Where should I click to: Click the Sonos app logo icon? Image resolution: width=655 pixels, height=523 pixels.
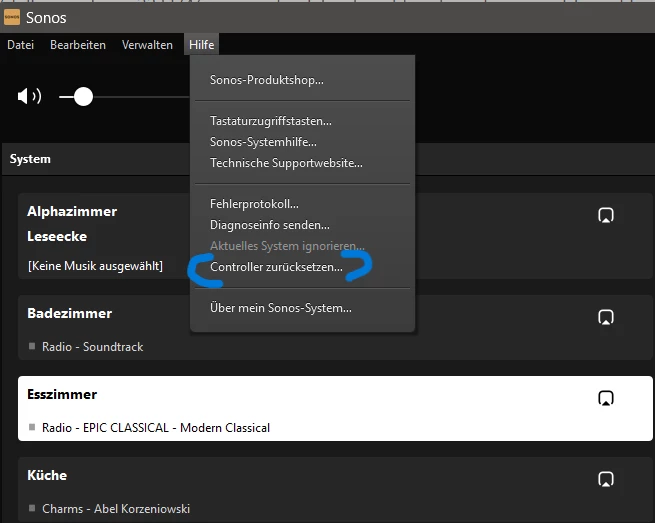click(x=12, y=17)
